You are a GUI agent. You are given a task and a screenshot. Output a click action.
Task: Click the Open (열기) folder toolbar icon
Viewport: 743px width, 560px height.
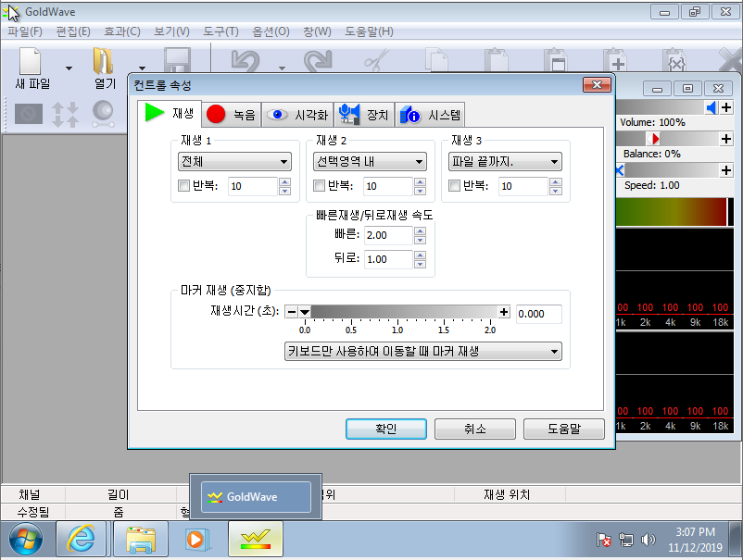point(103,61)
